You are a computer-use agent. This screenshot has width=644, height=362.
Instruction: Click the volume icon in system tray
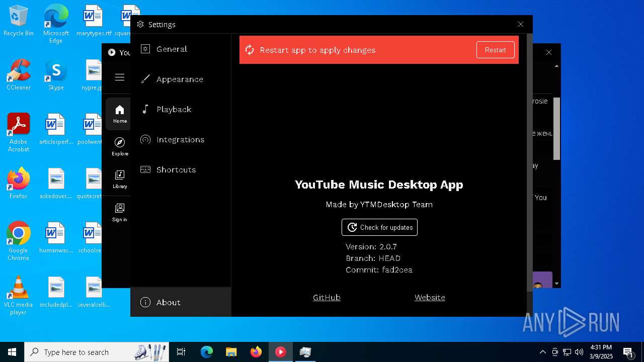click(579, 352)
